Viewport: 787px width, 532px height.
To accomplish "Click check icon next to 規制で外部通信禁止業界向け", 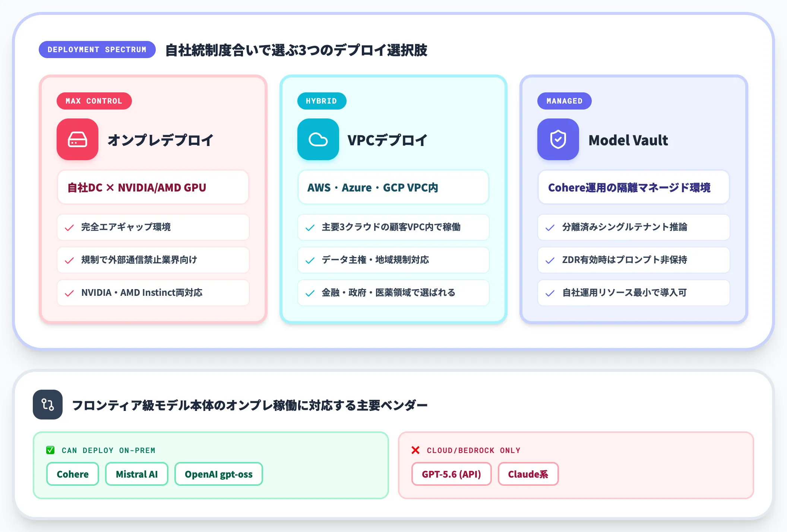I will [x=69, y=260].
